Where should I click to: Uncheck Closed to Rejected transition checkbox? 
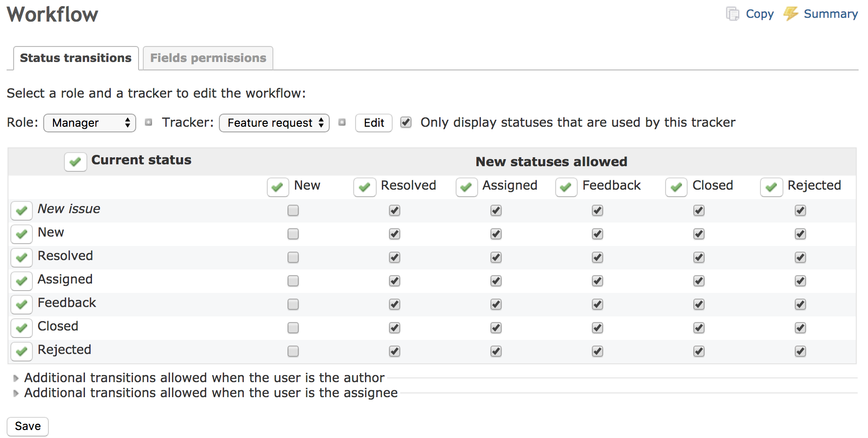point(800,328)
